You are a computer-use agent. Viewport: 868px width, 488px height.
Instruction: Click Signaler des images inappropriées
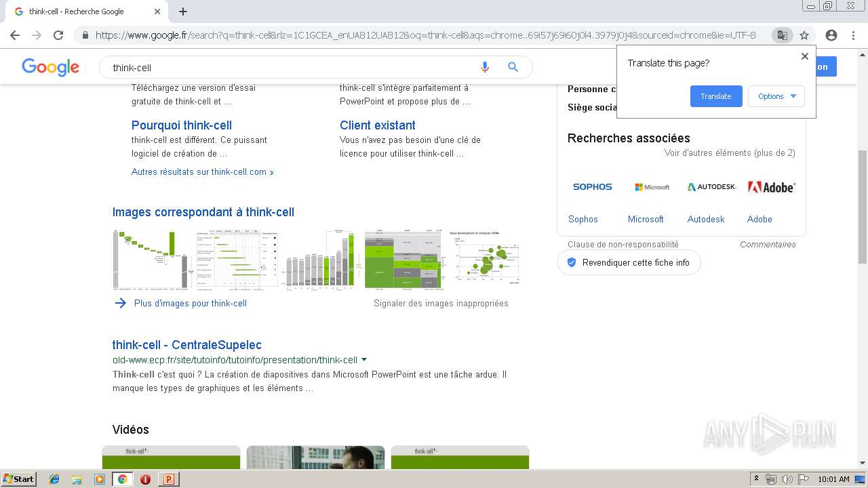[x=441, y=304]
